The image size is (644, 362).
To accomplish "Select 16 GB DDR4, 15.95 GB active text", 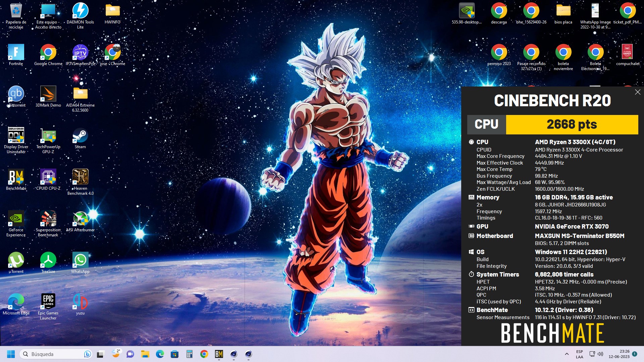I will point(574,197).
